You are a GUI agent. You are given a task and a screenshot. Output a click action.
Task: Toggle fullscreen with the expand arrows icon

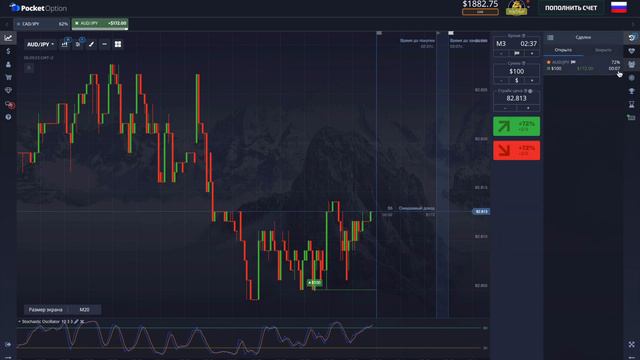click(x=632, y=345)
